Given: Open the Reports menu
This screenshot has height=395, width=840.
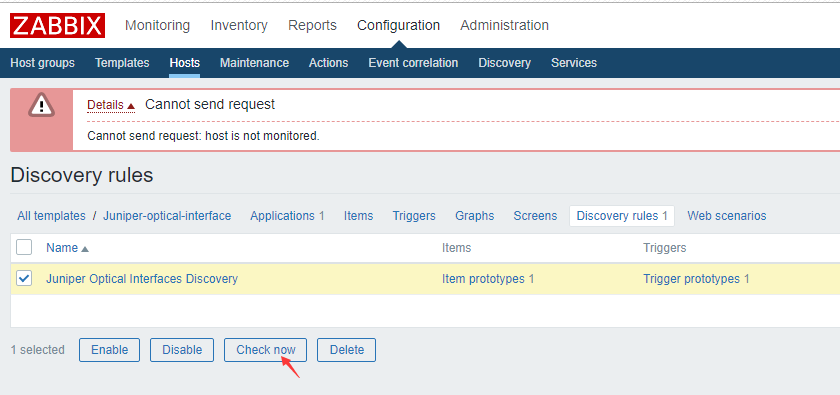Looking at the screenshot, I should [x=312, y=25].
